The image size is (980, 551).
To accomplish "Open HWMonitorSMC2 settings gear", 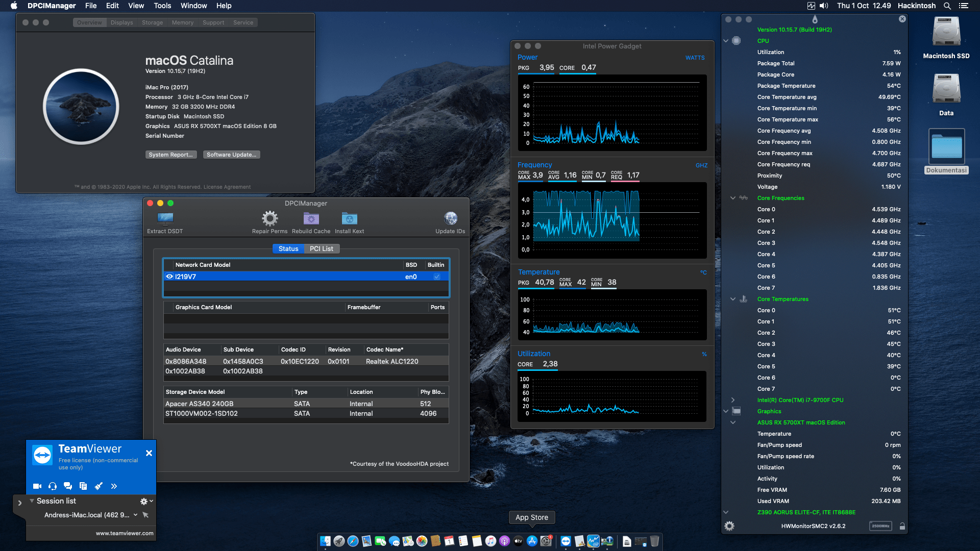I will pyautogui.click(x=729, y=526).
